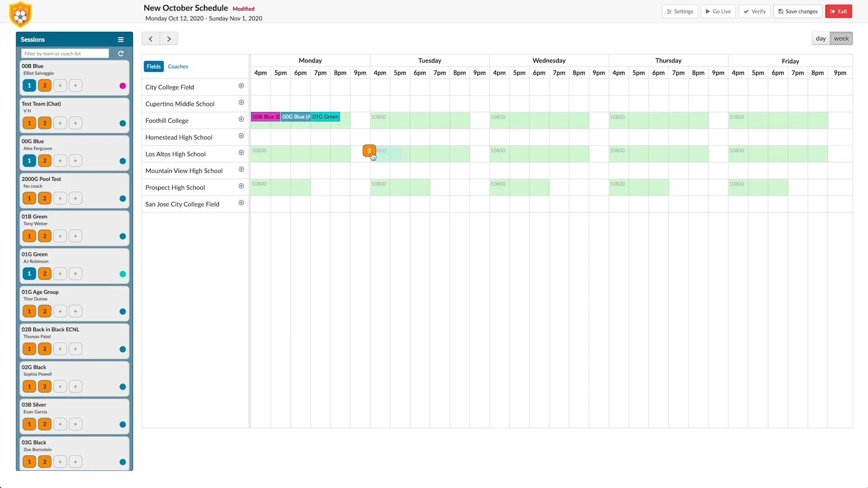The width and height of the screenshot is (868, 488).
Task: Switch calendar to day view
Action: click(x=821, y=38)
